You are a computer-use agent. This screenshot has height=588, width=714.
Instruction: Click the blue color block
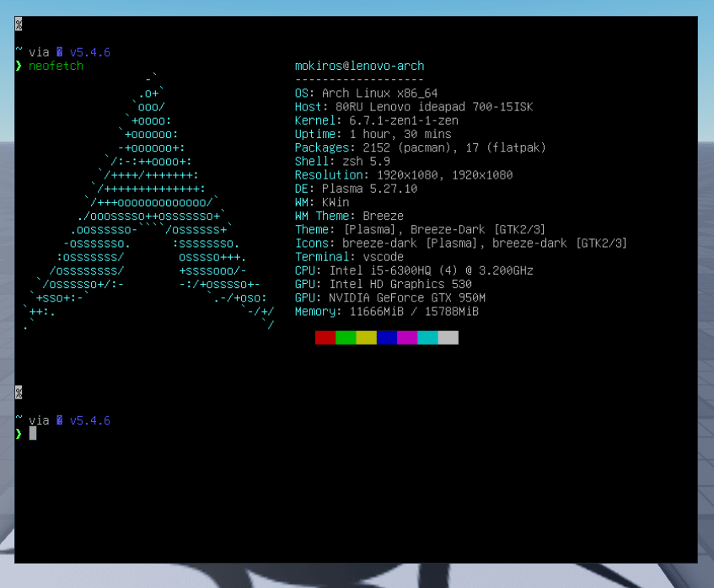coord(387,338)
